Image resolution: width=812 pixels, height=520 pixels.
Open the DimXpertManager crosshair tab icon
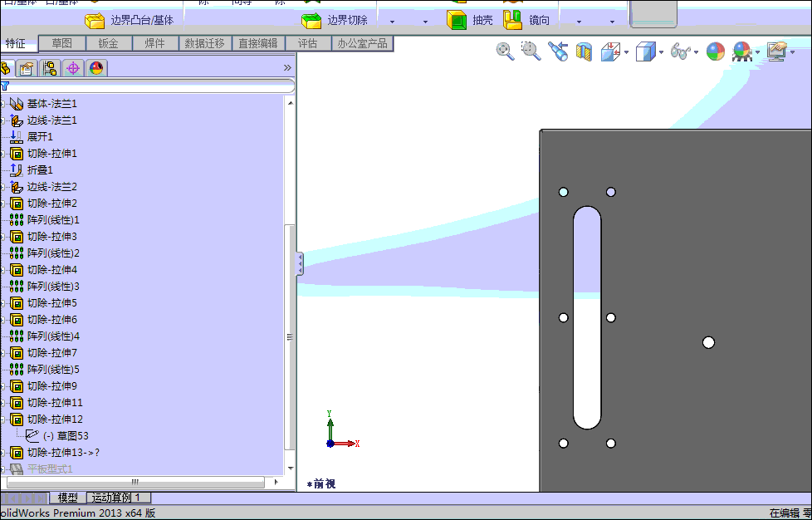73,68
